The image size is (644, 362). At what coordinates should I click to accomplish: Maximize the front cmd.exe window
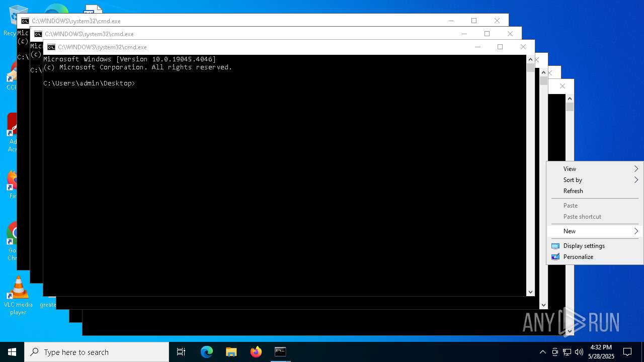click(x=500, y=47)
